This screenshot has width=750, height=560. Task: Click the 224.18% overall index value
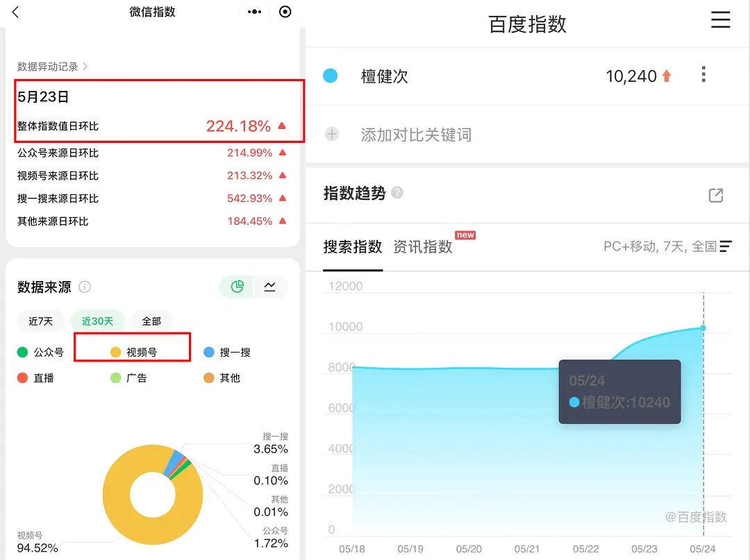click(238, 126)
